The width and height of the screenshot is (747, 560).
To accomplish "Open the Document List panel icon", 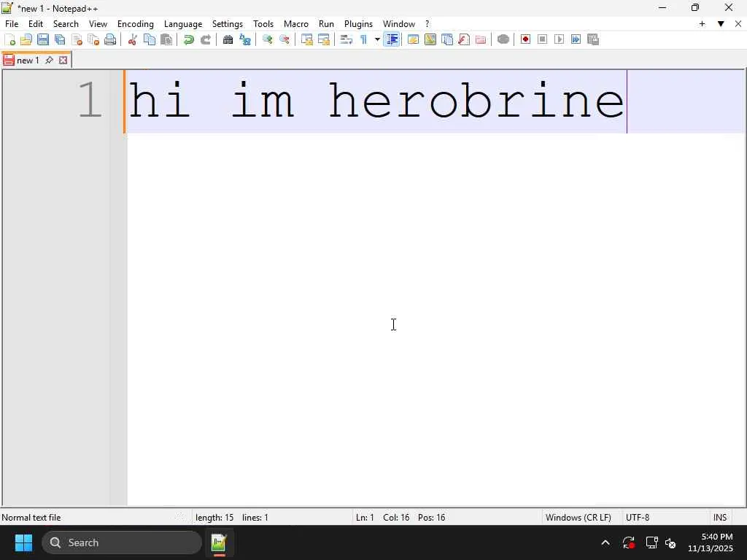I will [447, 39].
